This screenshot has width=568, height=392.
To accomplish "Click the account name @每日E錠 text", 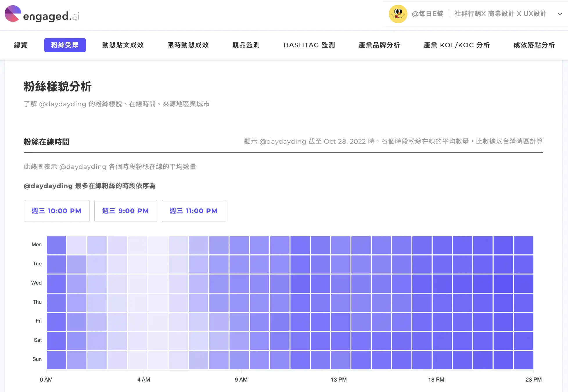I will click(428, 14).
